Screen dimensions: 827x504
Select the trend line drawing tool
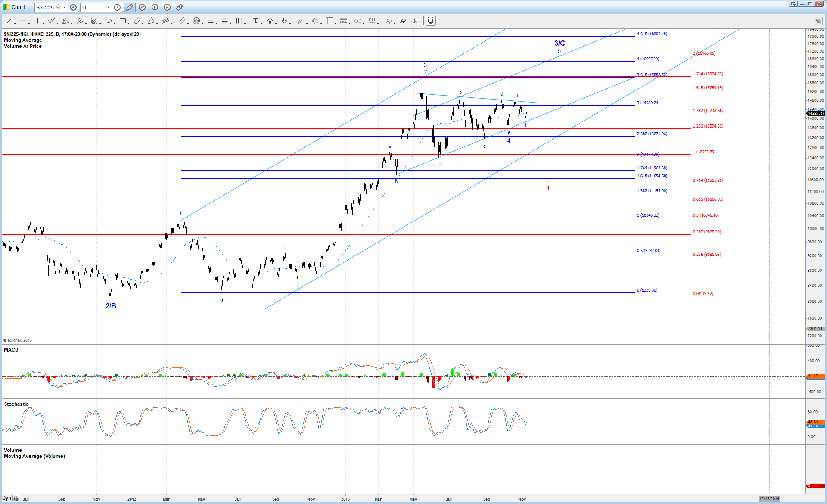click(x=9, y=21)
